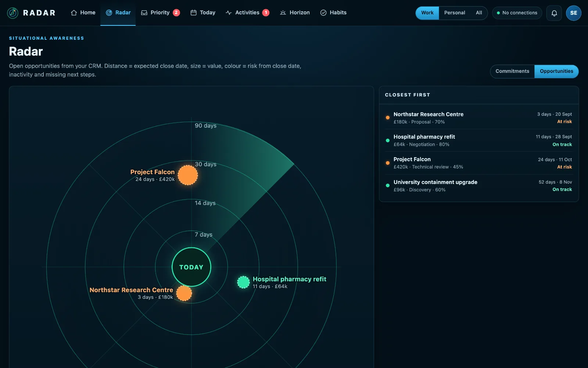Click '£64k · Negotiation · 80%' text
This screenshot has height=368, width=588.
422,145
